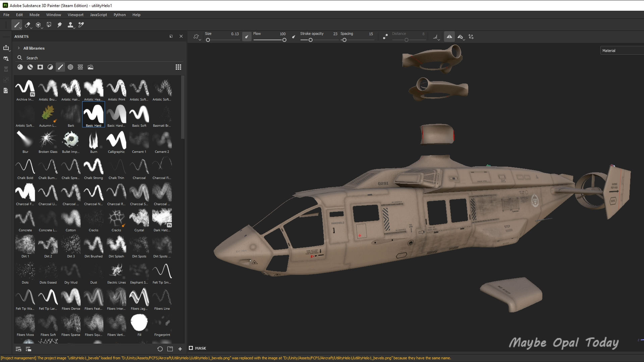
Task: Select the Chalk Strong brush
Action: [x=94, y=167]
